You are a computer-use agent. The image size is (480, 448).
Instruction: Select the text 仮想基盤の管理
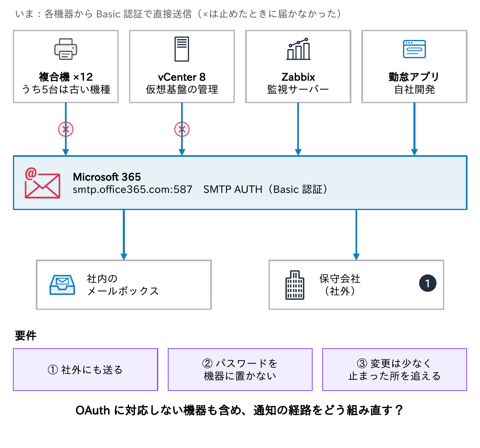coord(182,89)
